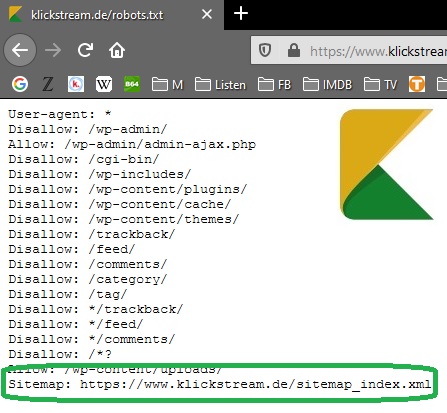This screenshot has height=413, width=447.
Task: Click 'Disallow: */trackback/' line
Action: click(96, 309)
